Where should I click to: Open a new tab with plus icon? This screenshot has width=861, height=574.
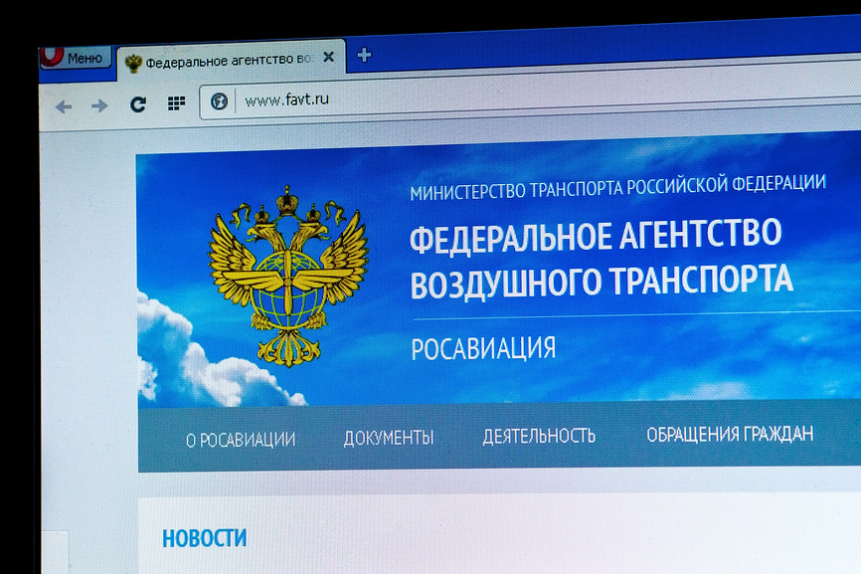point(364,55)
